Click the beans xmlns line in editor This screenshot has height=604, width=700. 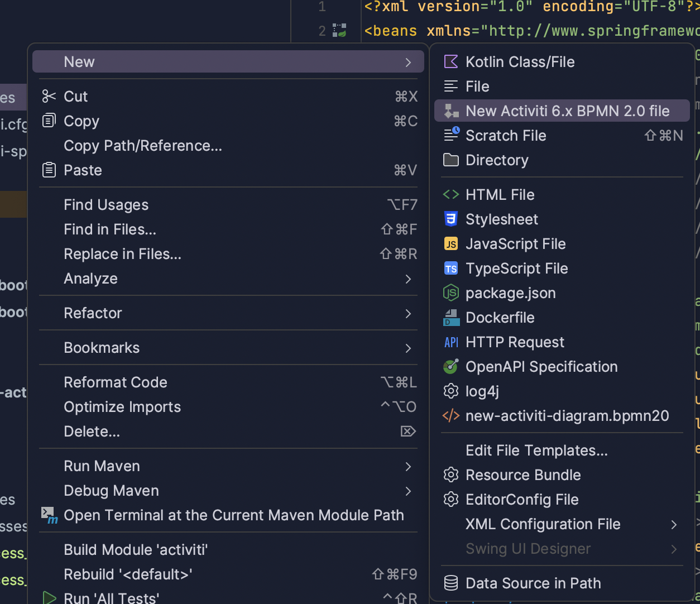(x=531, y=30)
